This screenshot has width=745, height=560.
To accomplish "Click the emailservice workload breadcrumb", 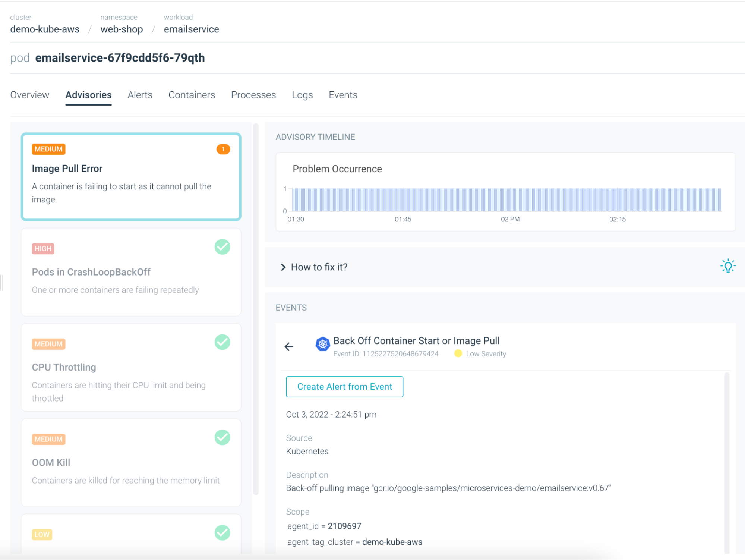I will point(191,29).
